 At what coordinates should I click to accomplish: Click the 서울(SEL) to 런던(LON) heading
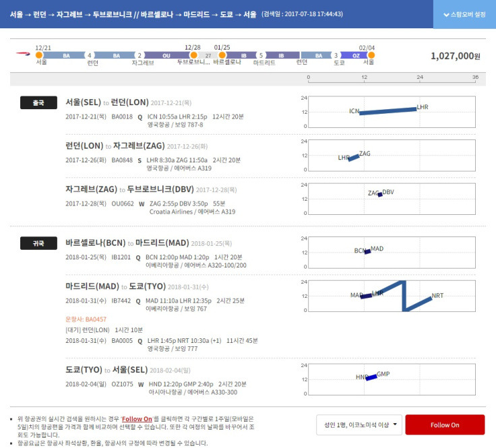coord(107,102)
